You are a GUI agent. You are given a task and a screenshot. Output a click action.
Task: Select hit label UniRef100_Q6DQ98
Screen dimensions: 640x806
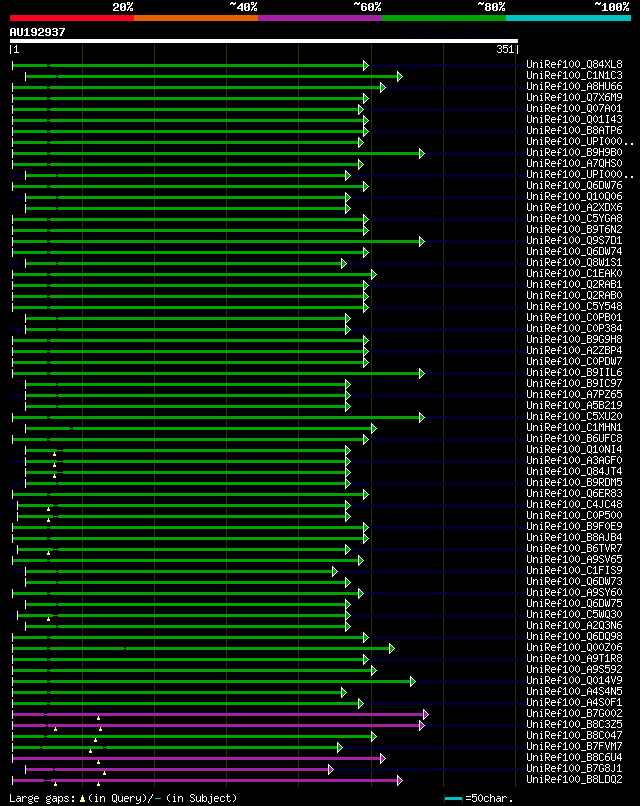pos(574,637)
